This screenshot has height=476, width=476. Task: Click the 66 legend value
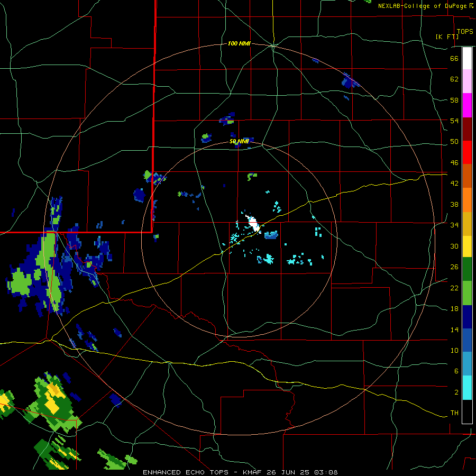point(454,58)
